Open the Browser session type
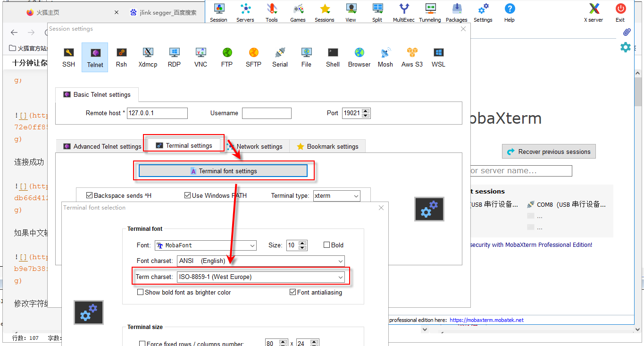The image size is (644, 346). [359, 57]
